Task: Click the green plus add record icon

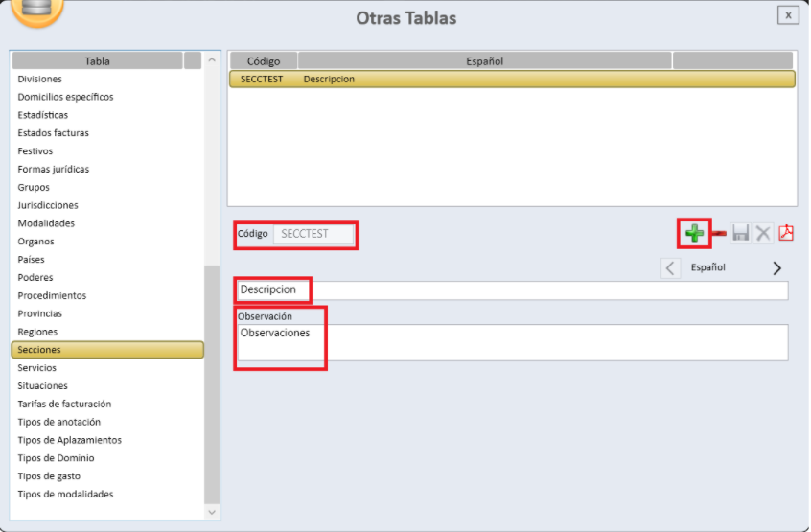Action: (694, 233)
